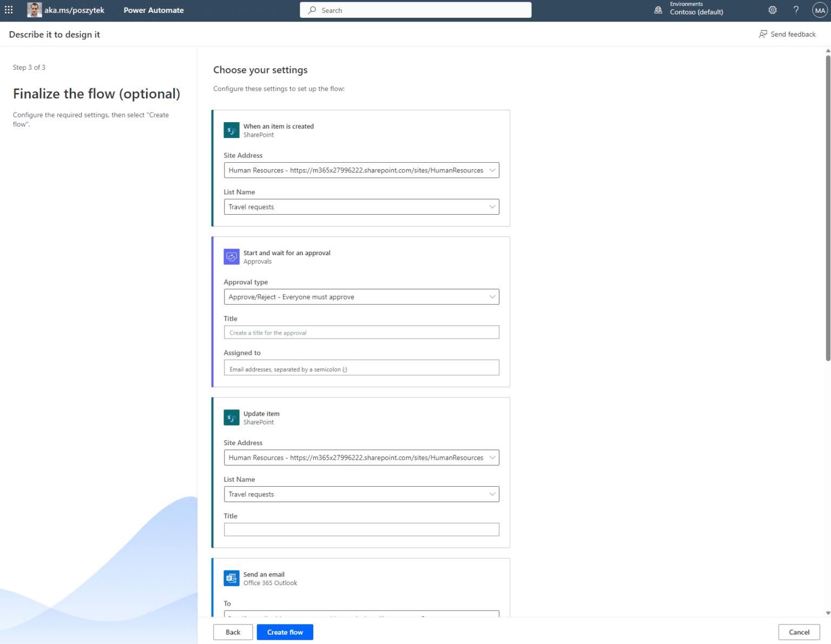Screen dimensions: 831x644
Task: Click the Settings gear icon
Action: [x=773, y=10]
